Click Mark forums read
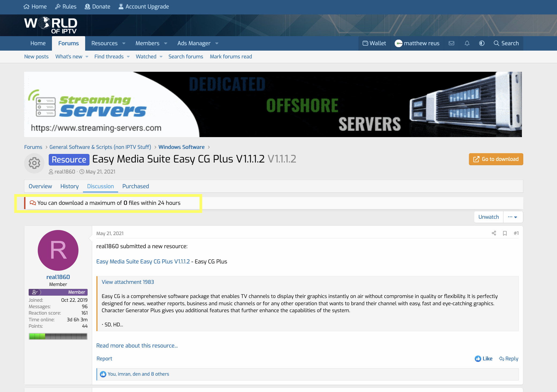Viewport: 557px width, 392px height. click(231, 56)
